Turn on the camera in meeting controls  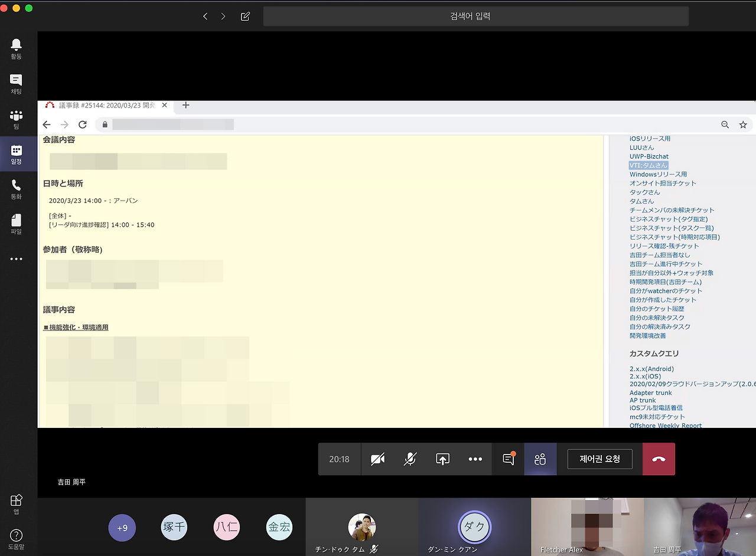coord(377,459)
